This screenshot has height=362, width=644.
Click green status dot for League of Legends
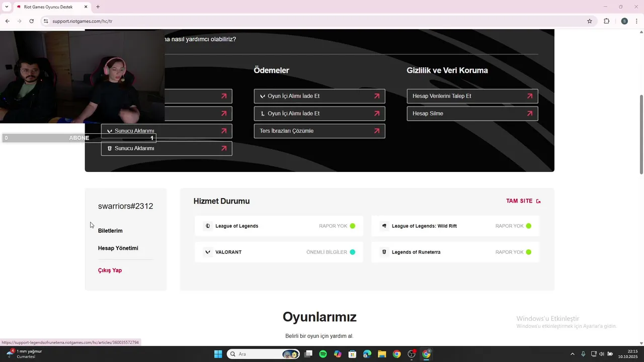[352, 226]
